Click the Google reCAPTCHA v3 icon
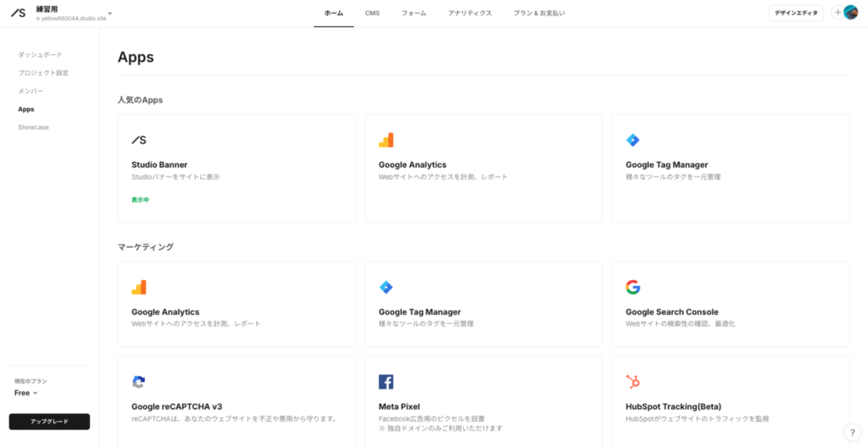 [x=138, y=382]
